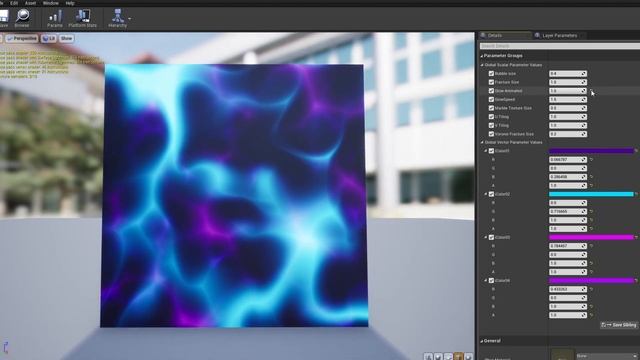
Task: Click reset arrow beside Color02 swatch
Action: point(636,194)
